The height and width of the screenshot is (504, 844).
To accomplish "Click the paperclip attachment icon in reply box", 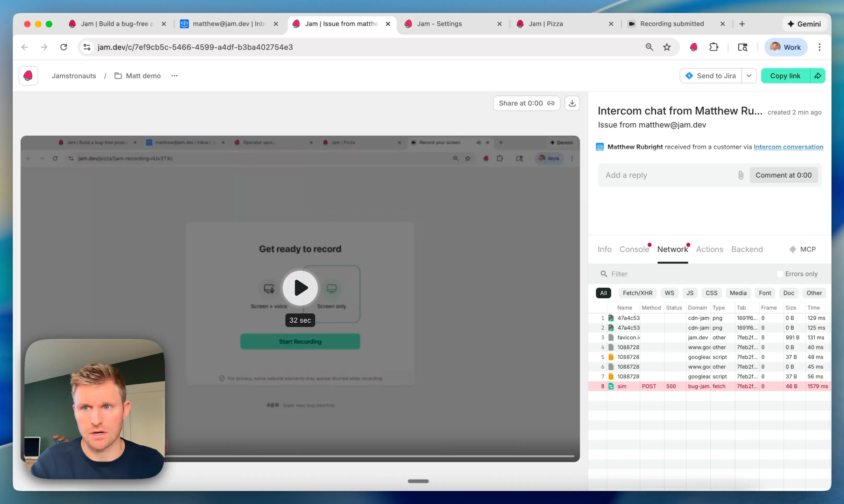I will [x=741, y=175].
